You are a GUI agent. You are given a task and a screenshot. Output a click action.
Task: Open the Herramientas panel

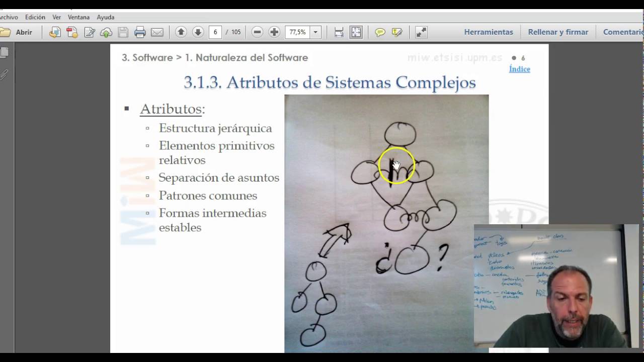point(489,32)
